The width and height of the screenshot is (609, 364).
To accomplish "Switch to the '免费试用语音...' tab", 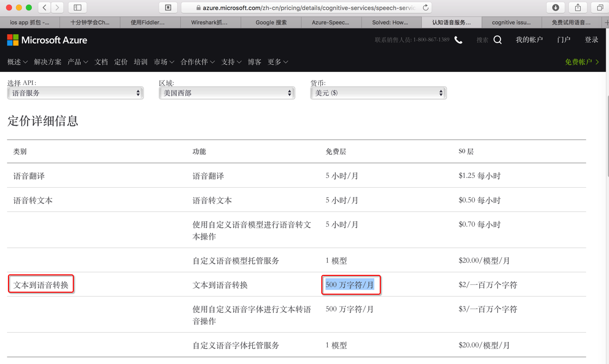I will coord(571,22).
